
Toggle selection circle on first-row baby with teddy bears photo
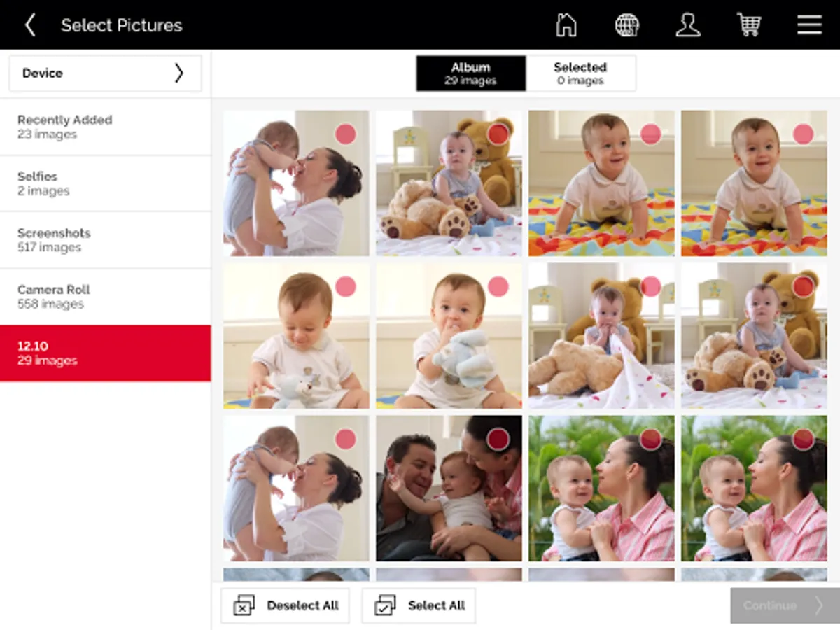tap(498, 134)
